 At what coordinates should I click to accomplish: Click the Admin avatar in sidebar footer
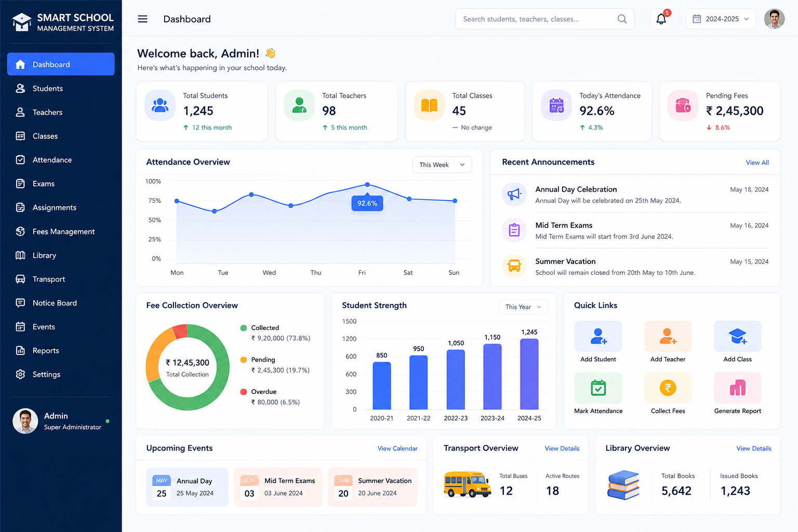point(25,421)
